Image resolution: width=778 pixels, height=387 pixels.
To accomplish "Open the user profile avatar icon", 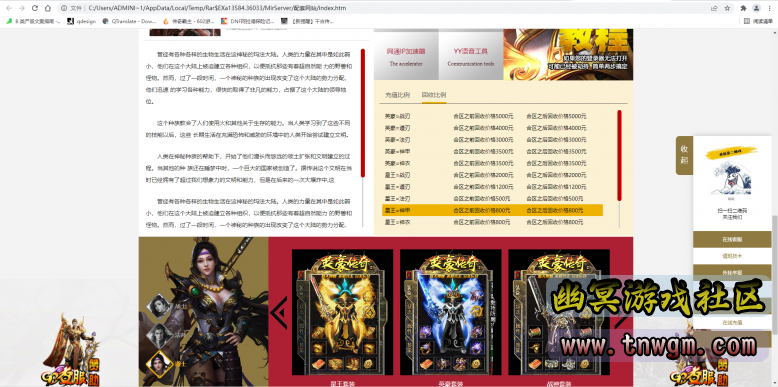I will tap(756, 8).
